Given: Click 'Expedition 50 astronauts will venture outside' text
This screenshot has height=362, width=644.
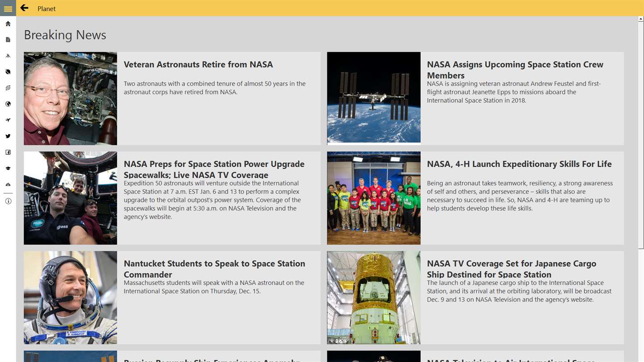Looking at the screenshot, I should pyautogui.click(x=212, y=200).
